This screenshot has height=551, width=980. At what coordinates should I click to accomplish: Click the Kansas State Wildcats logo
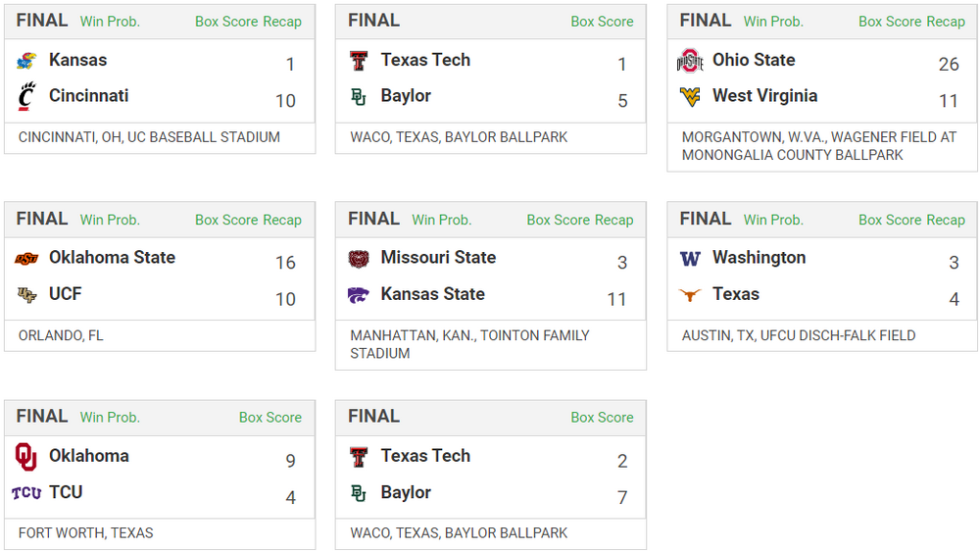pyautogui.click(x=359, y=294)
